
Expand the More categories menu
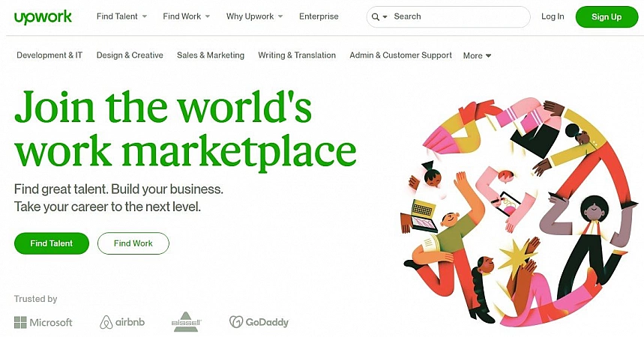[x=477, y=55]
